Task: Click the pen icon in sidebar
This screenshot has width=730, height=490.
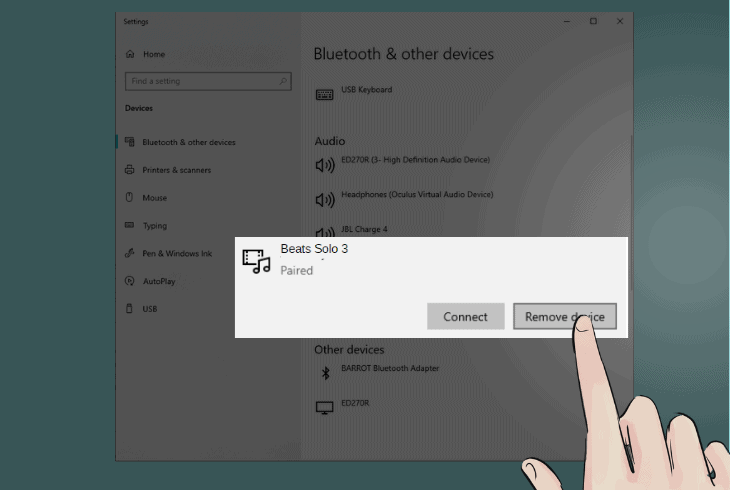Action: pyautogui.click(x=130, y=253)
